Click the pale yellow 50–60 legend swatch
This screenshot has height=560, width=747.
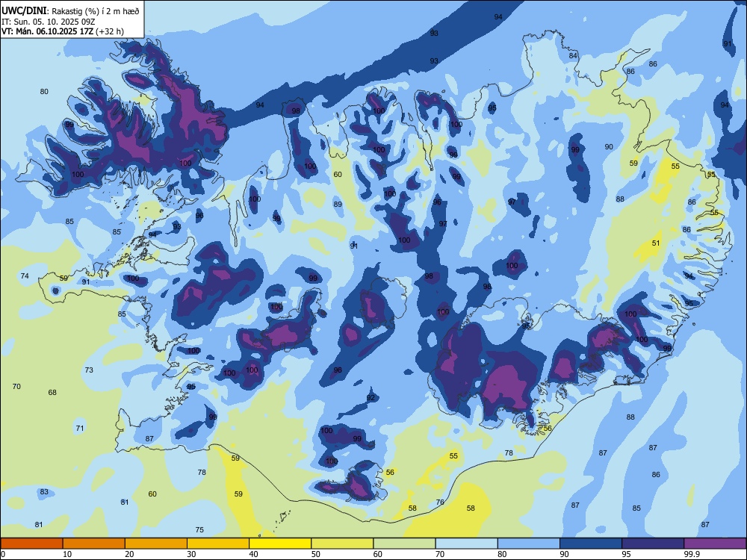tap(343, 544)
